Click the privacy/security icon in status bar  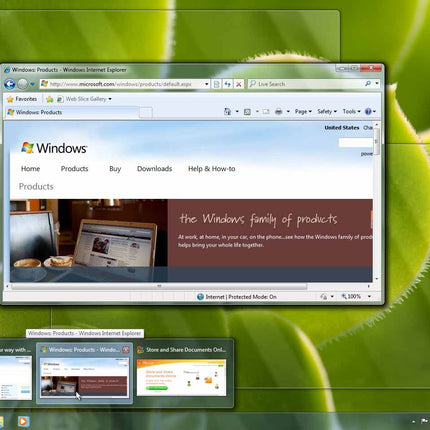(x=323, y=296)
